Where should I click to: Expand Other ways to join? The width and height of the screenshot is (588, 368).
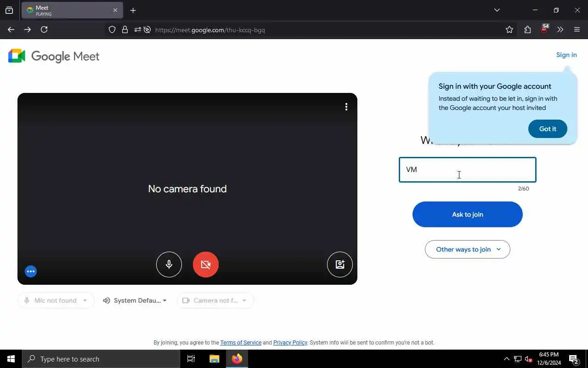468,249
